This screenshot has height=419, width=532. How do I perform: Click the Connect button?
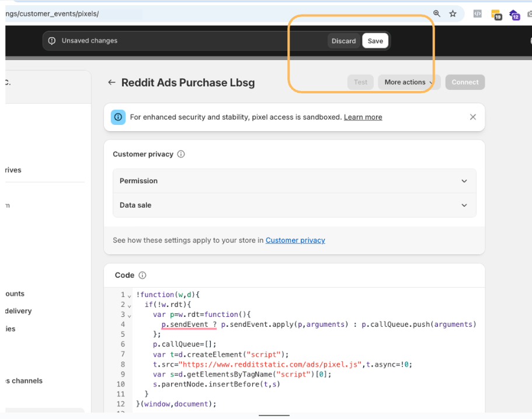465,82
